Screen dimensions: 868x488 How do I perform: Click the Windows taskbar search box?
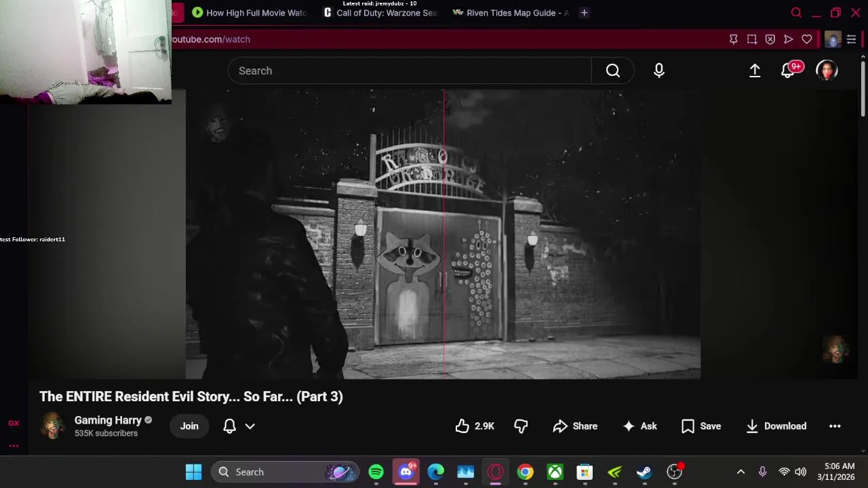click(x=285, y=472)
